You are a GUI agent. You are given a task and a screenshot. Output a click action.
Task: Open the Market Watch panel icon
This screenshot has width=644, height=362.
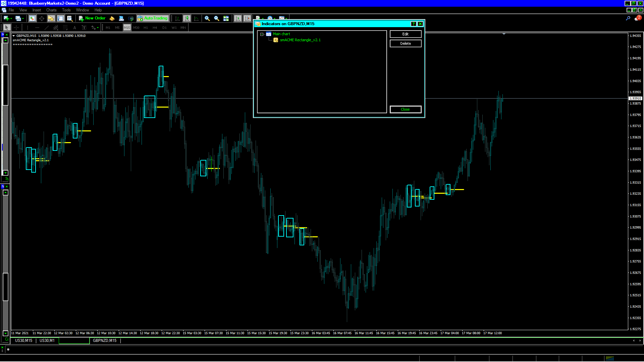(32, 18)
